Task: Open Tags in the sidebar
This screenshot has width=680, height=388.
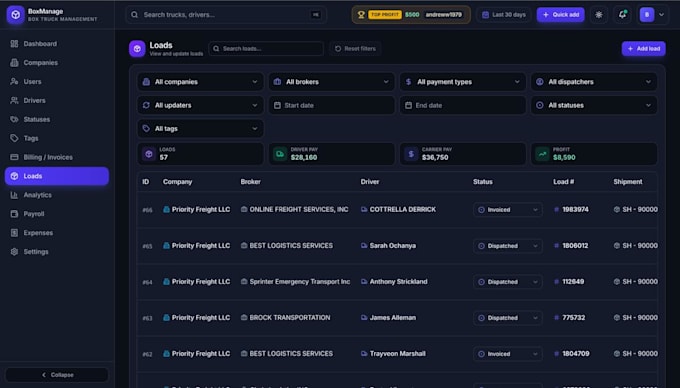Action: click(x=57, y=138)
